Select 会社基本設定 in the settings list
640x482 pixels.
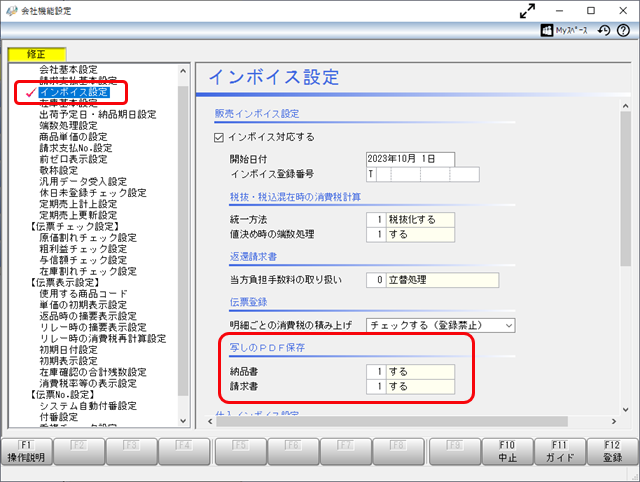click(x=68, y=69)
